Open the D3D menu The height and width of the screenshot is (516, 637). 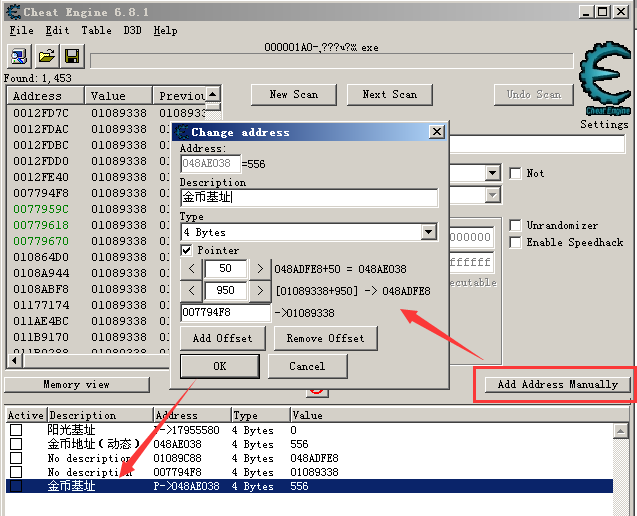point(132,30)
